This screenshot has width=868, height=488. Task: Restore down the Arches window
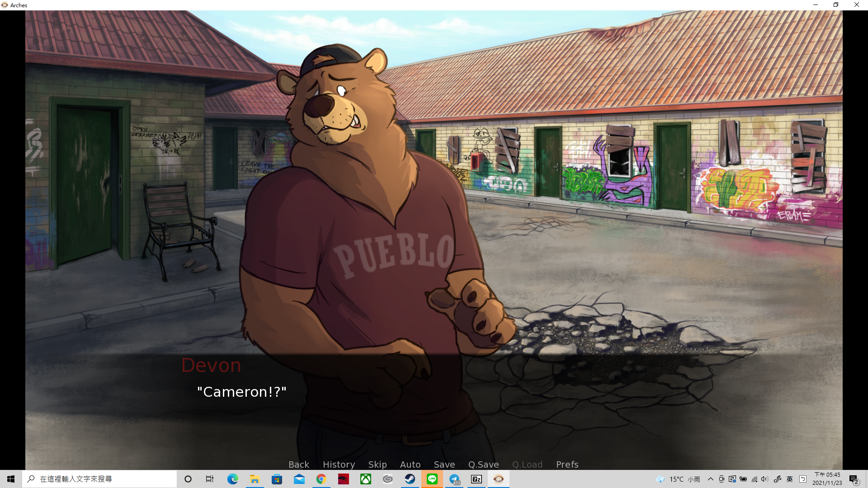tap(836, 5)
